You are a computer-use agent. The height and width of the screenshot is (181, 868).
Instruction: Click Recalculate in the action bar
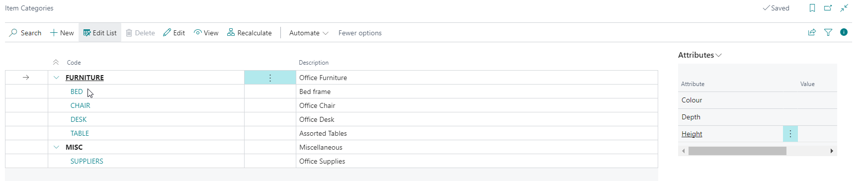click(250, 33)
